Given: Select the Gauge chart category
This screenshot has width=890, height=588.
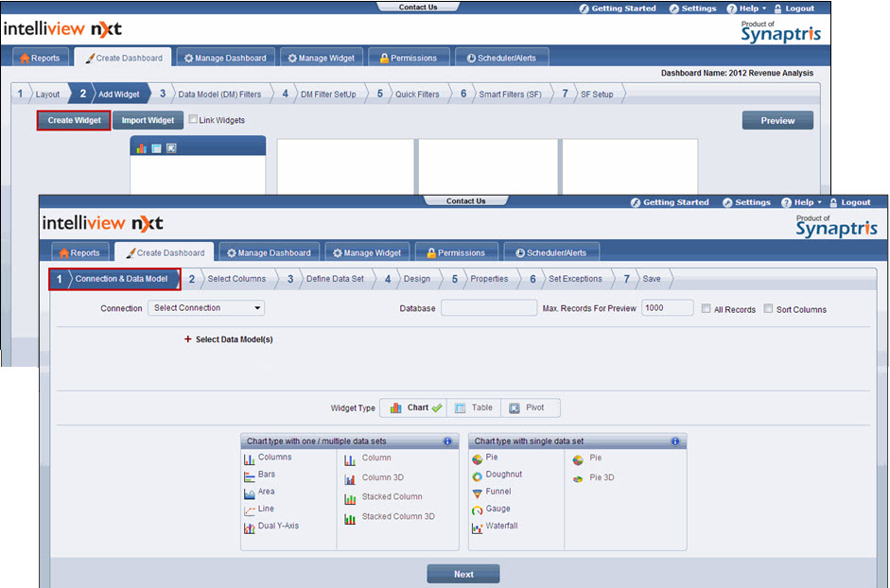Looking at the screenshot, I should click(491, 509).
